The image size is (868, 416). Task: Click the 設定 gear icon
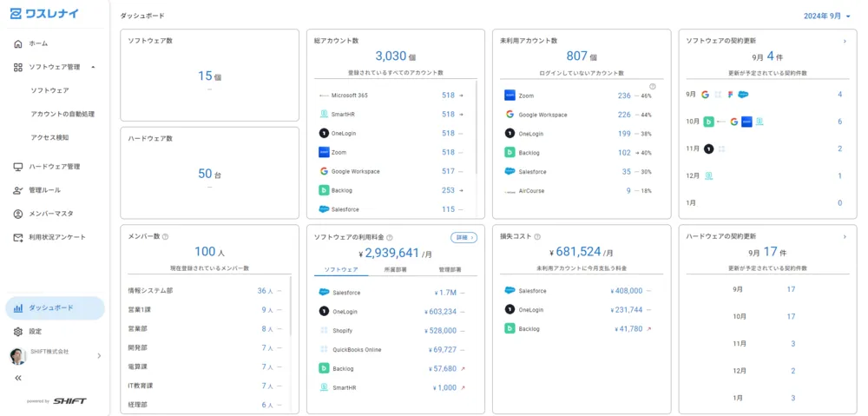pyautogui.click(x=18, y=332)
